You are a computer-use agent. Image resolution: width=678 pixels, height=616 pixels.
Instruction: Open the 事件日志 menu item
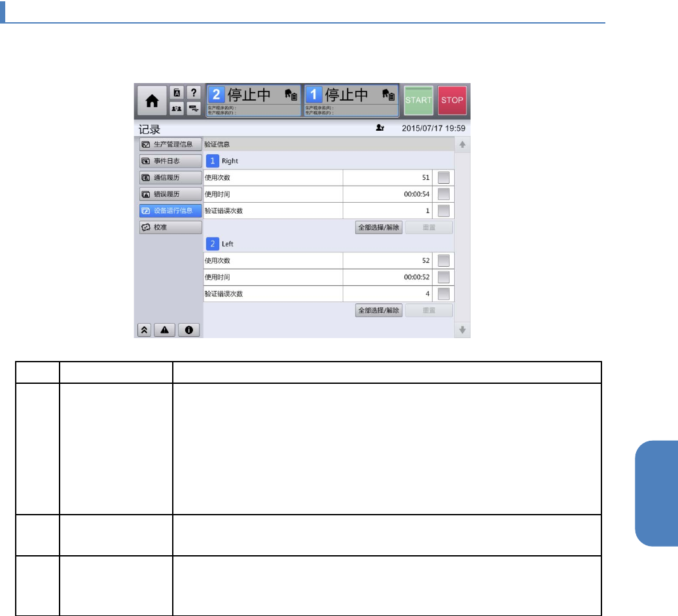click(170, 161)
